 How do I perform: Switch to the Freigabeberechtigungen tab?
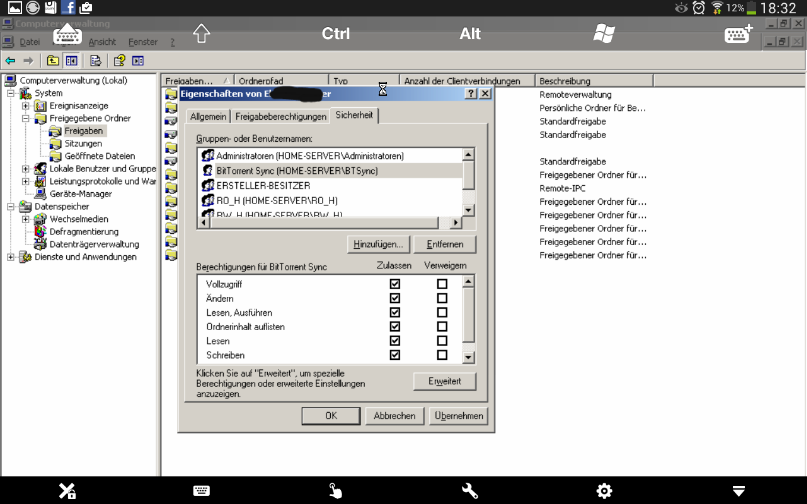(x=280, y=117)
